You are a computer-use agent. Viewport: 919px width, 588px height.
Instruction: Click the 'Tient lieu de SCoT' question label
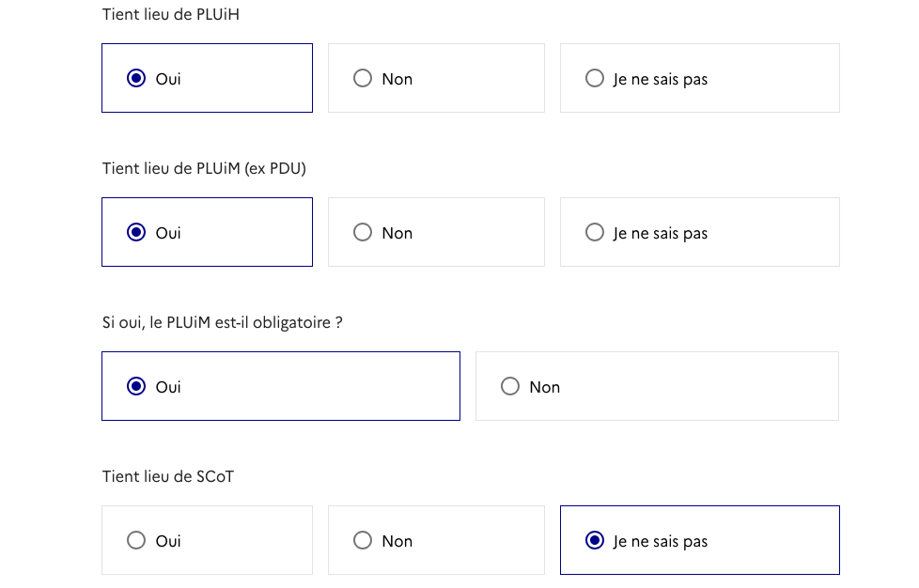pos(168,477)
